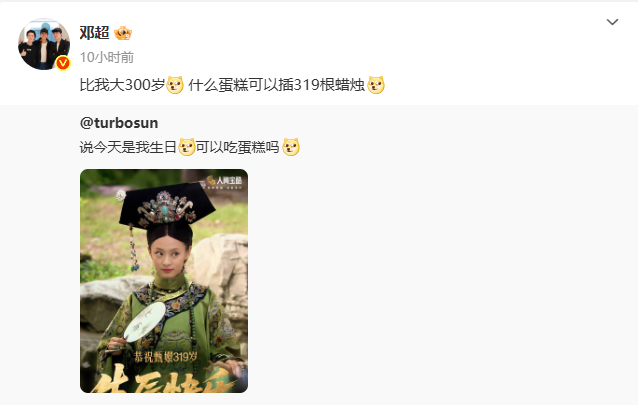Image resolution: width=638 pixels, height=405 pixels.
Task: Click the white round fan in poster
Action: [x=145, y=322]
